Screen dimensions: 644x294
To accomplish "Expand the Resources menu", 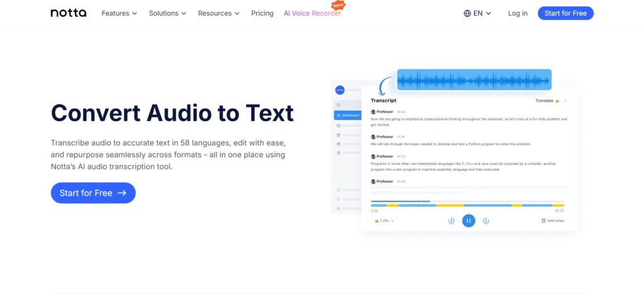I will click(x=218, y=13).
